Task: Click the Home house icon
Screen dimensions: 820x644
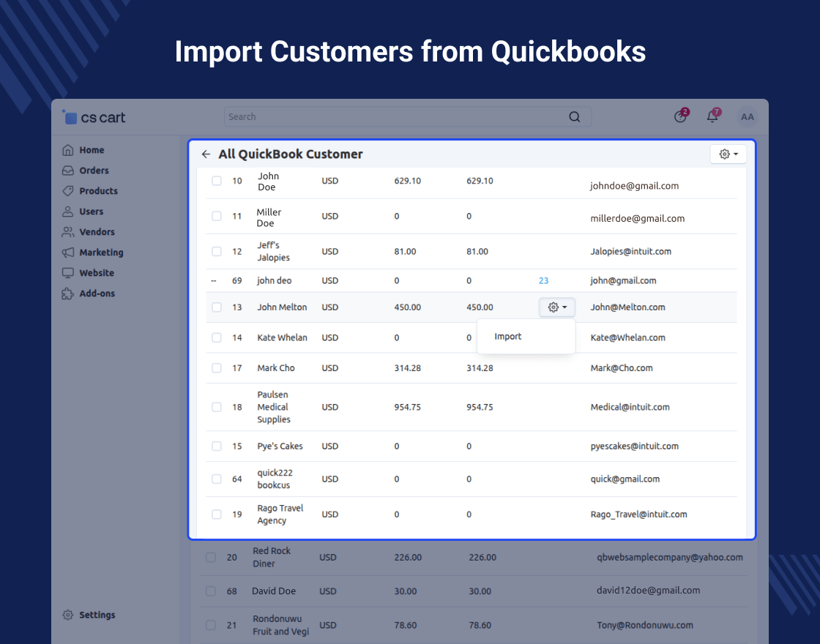Action: point(68,150)
